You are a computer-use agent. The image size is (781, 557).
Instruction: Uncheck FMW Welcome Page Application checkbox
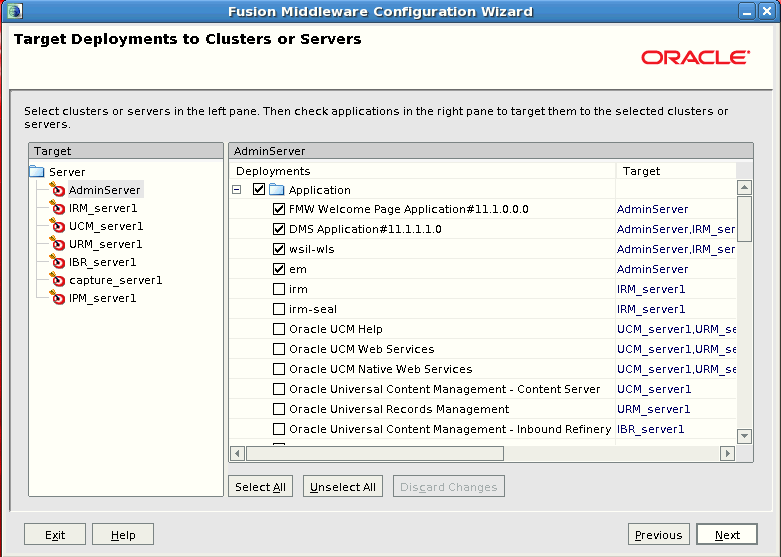[279, 209]
